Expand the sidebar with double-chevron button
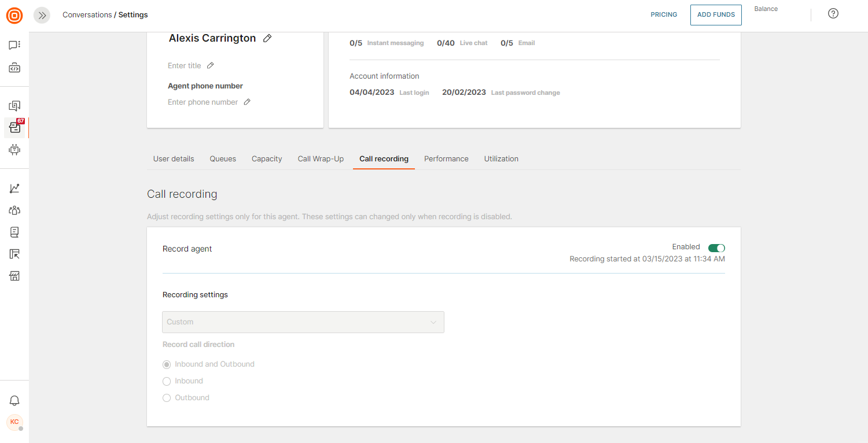 [42, 16]
